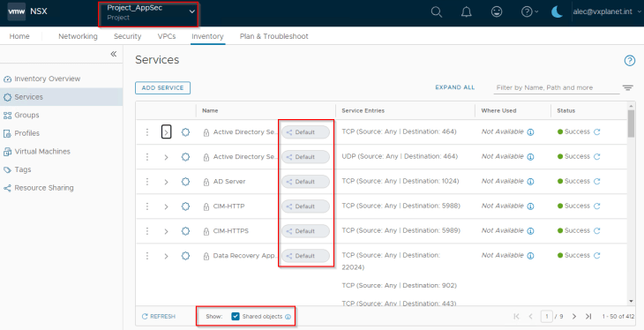Open the filter lines icon beside search
644x330 pixels.
pyautogui.click(x=627, y=87)
